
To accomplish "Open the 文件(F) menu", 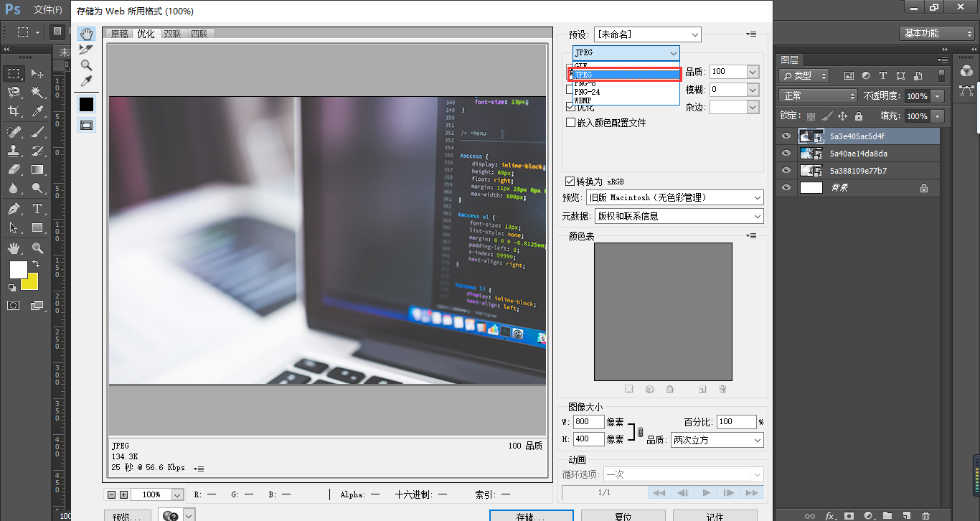I will click(x=48, y=10).
